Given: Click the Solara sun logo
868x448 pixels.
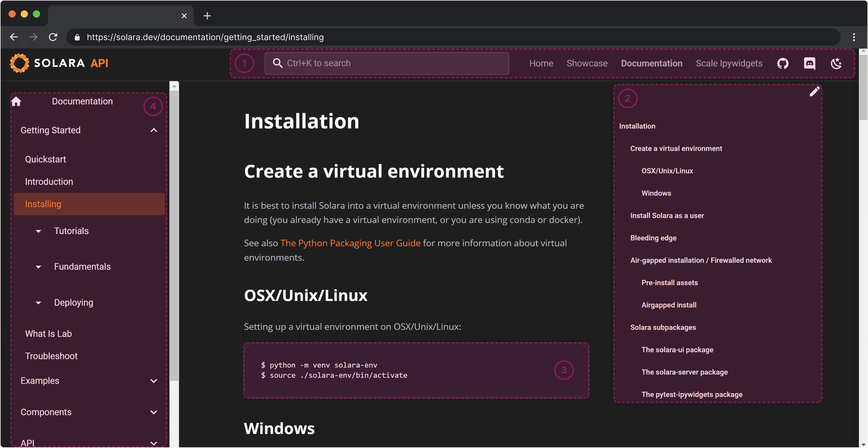Looking at the screenshot, I should [x=19, y=63].
